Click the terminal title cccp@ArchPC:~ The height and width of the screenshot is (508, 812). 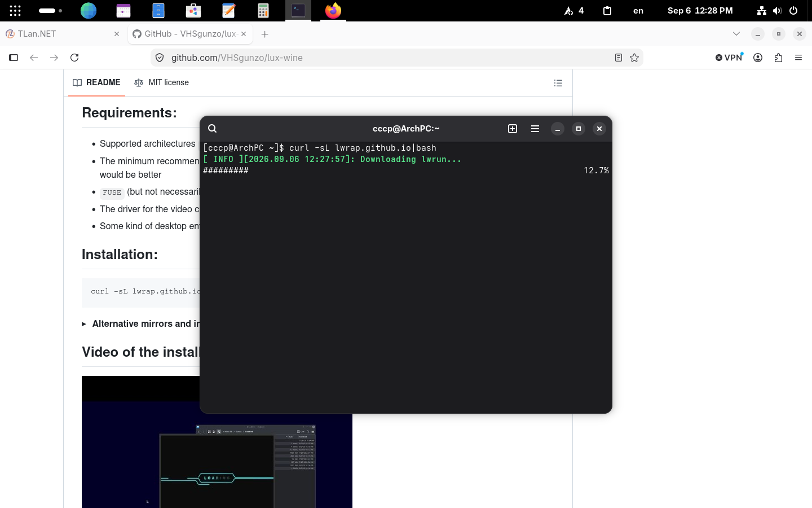406,129
